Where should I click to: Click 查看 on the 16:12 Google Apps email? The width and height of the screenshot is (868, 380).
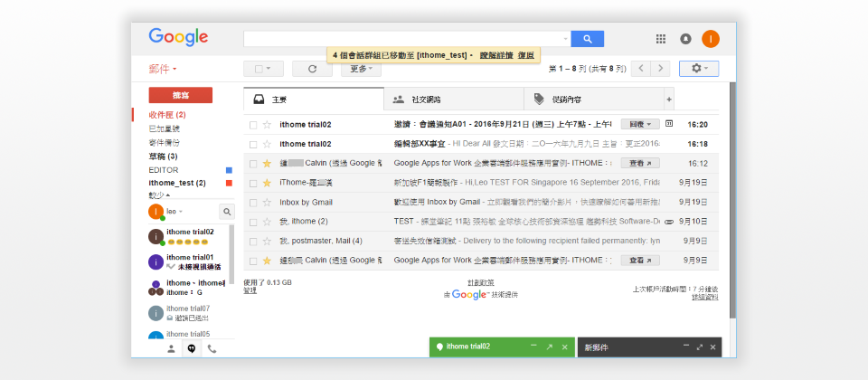(x=640, y=164)
